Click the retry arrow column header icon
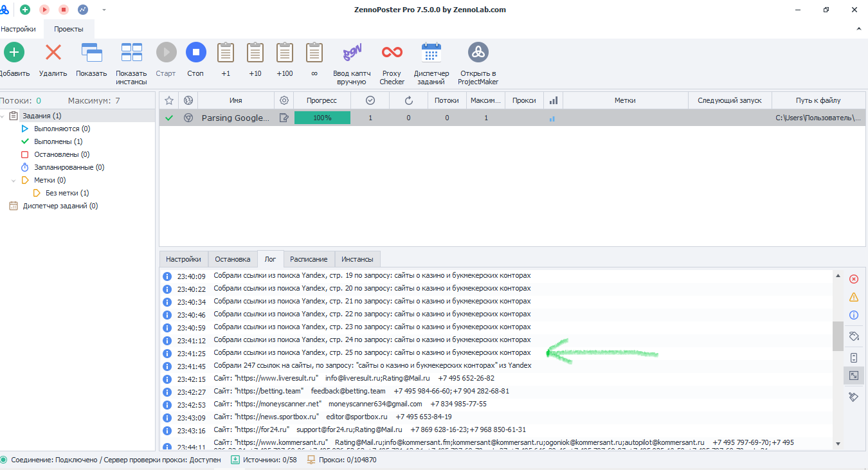Image resolution: width=868 pixels, height=470 pixels. [x=408, y=100]
